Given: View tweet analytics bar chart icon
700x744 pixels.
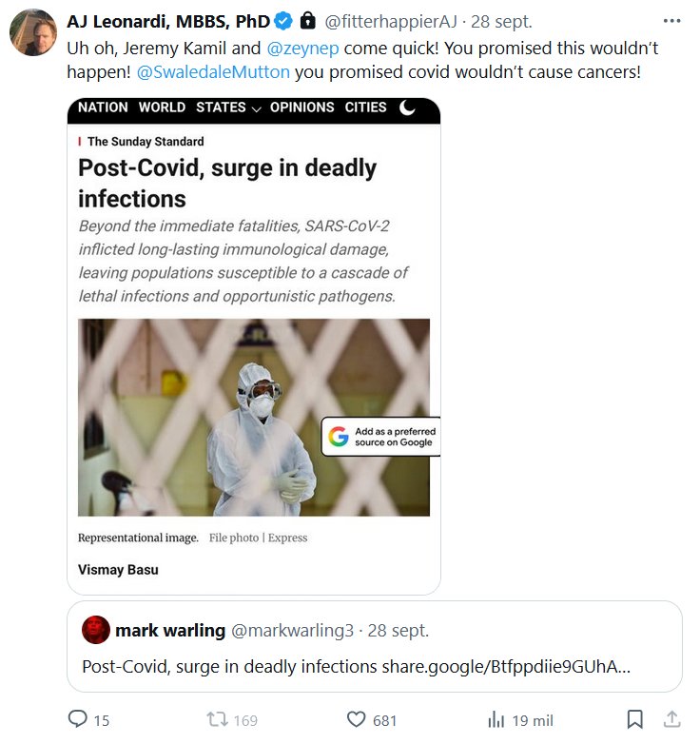Looking at the screenshot, I should tap(496, 719).
